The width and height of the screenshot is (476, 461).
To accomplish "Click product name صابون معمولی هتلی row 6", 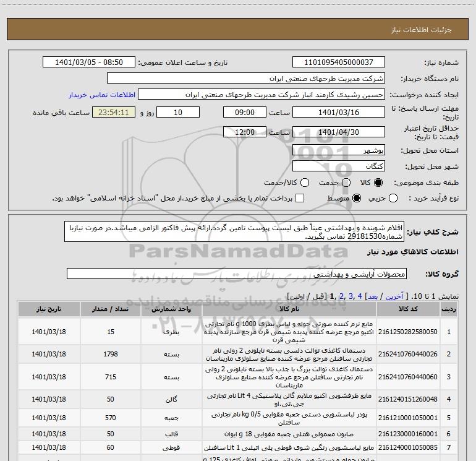I will click(x=289, y=434).
